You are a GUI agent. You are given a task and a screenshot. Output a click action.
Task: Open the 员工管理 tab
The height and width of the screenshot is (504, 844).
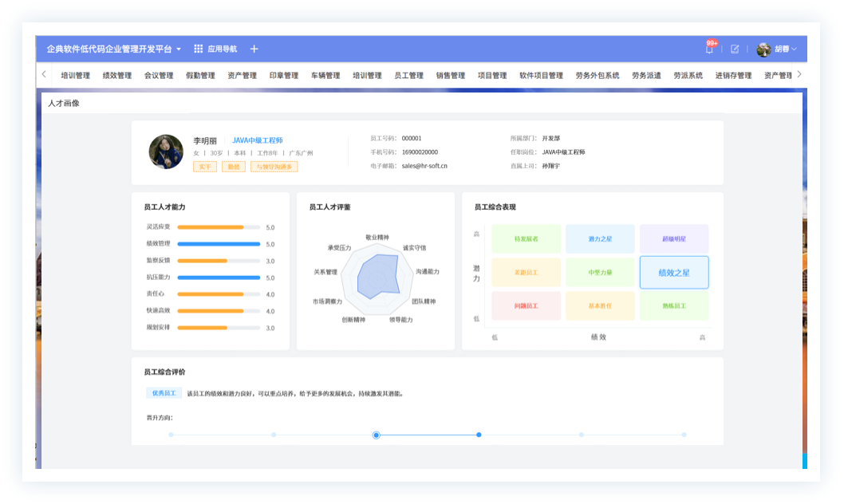408,76
